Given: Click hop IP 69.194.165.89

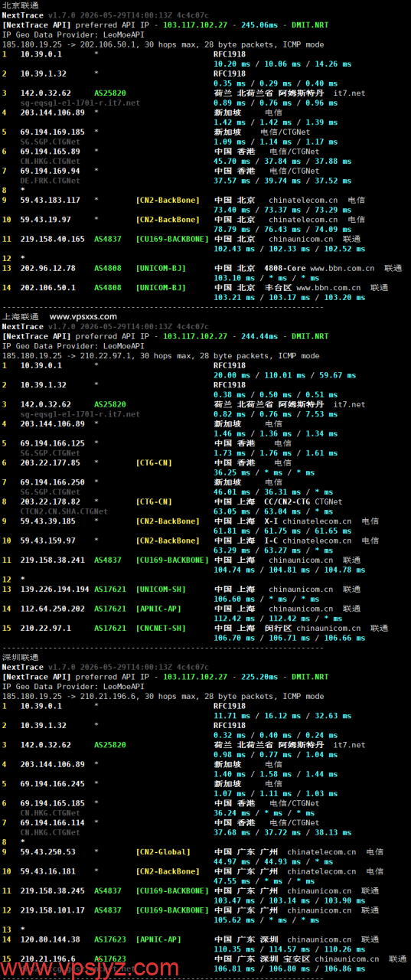Looking at the screenshot, I should click(50, 152).
